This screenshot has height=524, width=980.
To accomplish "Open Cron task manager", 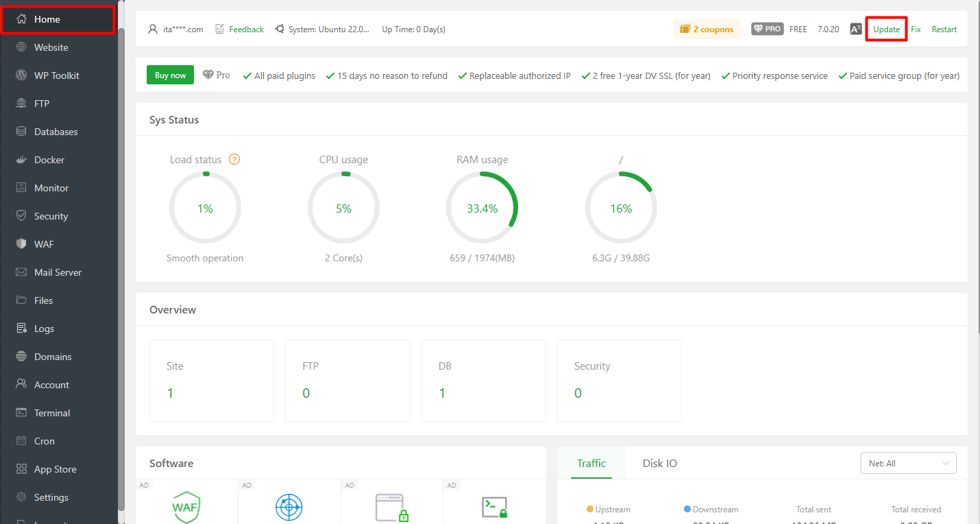I will click(x=44, y=440).
